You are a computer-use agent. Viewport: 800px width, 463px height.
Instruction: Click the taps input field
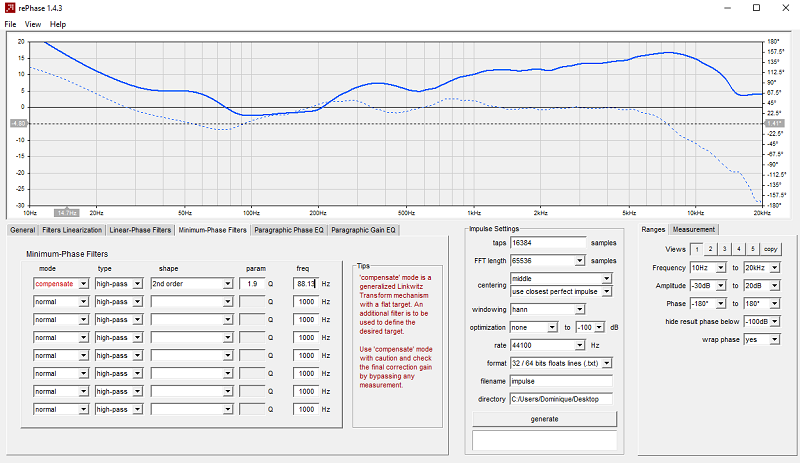(548, 243)
